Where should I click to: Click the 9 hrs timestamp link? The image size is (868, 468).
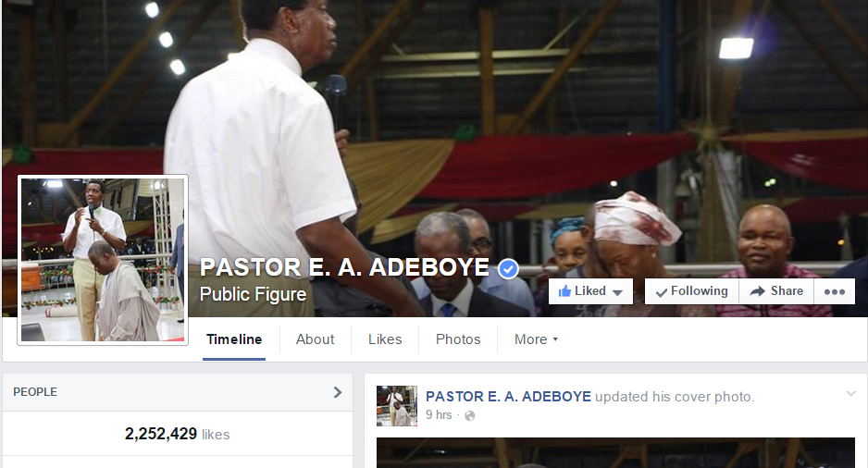pyautogui.click(x=439, y=415)
